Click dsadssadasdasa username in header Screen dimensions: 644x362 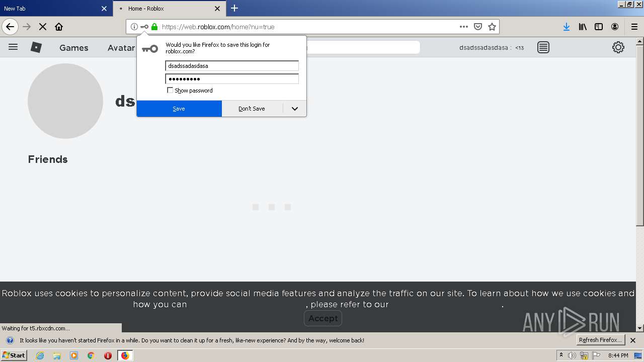[484, 48]
